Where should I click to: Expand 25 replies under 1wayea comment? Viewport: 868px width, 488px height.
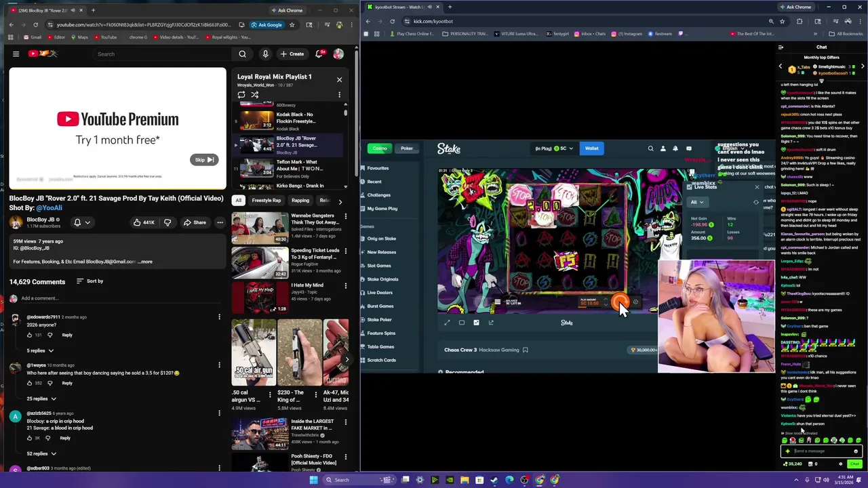pos(41,399)
